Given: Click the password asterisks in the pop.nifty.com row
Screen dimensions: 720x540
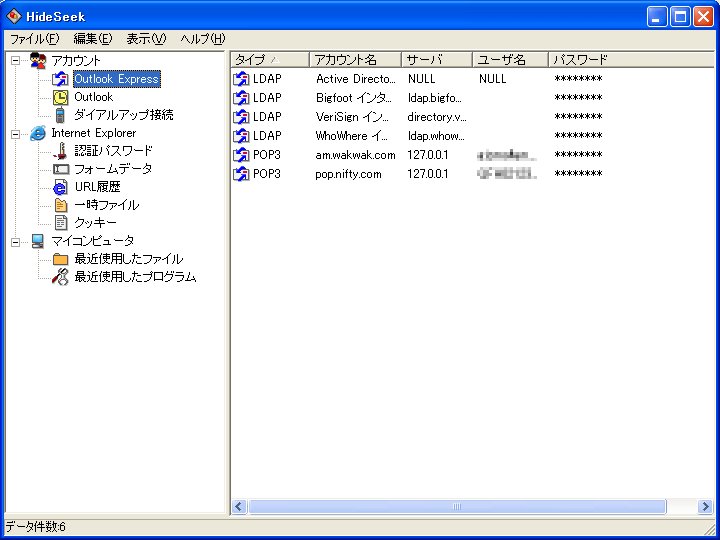Looking at the screenshot, I should pos(578,174).
